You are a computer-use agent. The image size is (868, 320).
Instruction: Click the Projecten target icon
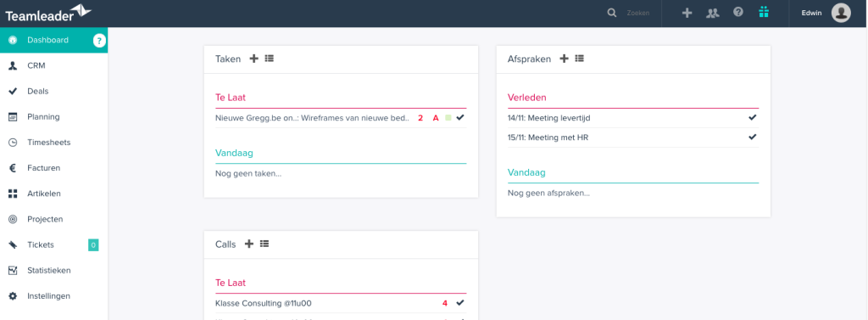coord(13,219)
